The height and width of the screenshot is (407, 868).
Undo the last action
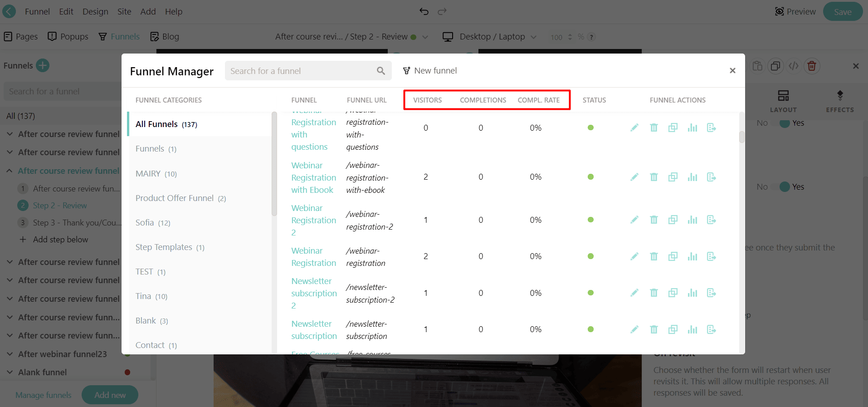pos(424,11)
